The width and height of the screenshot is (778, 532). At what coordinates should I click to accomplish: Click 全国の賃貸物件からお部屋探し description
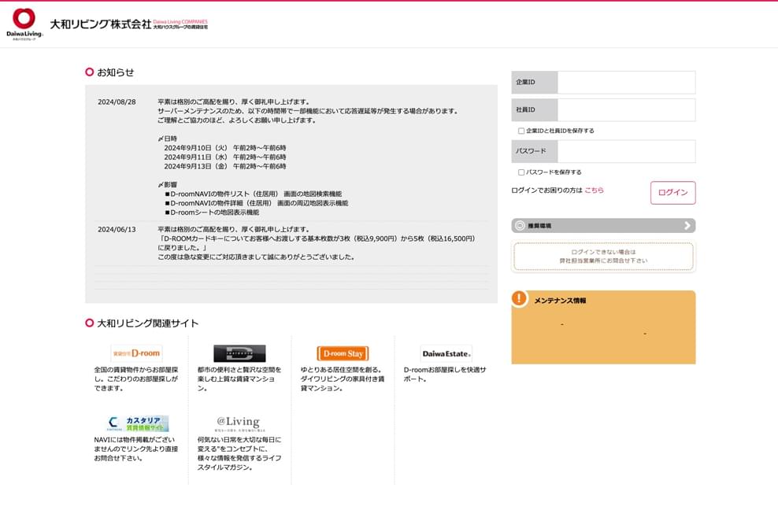[136, 379]
